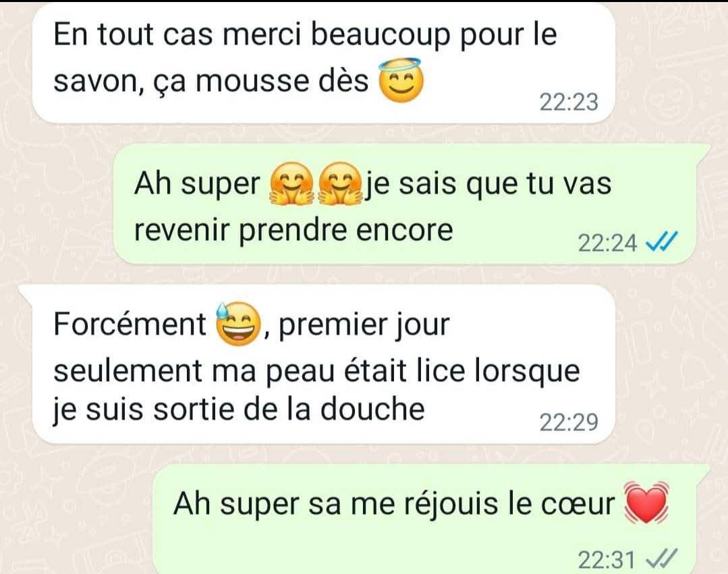Tap the sweat-smile emoji after 'Forcément'
The height and width of the screenshot is (574, 728).
pos(239,324)
